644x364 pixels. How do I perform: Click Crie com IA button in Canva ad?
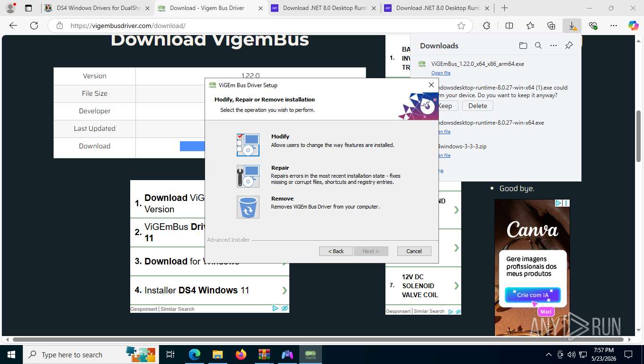click(533, 295)
